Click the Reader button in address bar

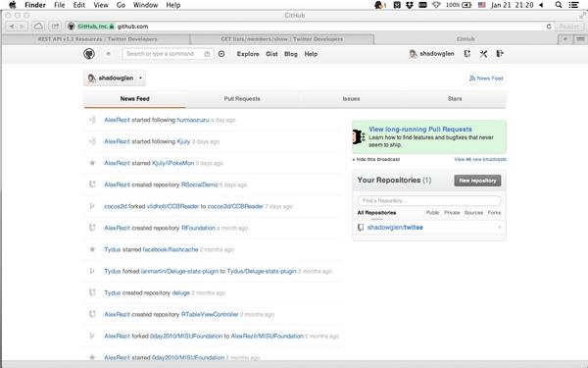(x=568, y=26)
